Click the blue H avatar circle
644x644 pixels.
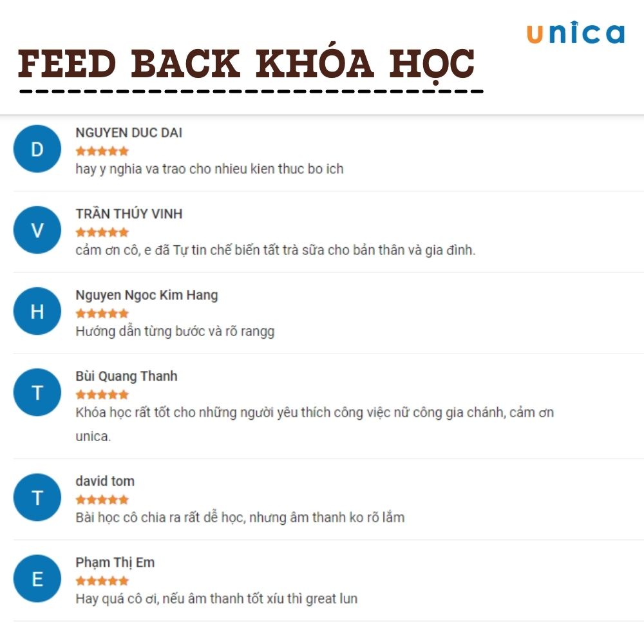(x=37, y=311)
